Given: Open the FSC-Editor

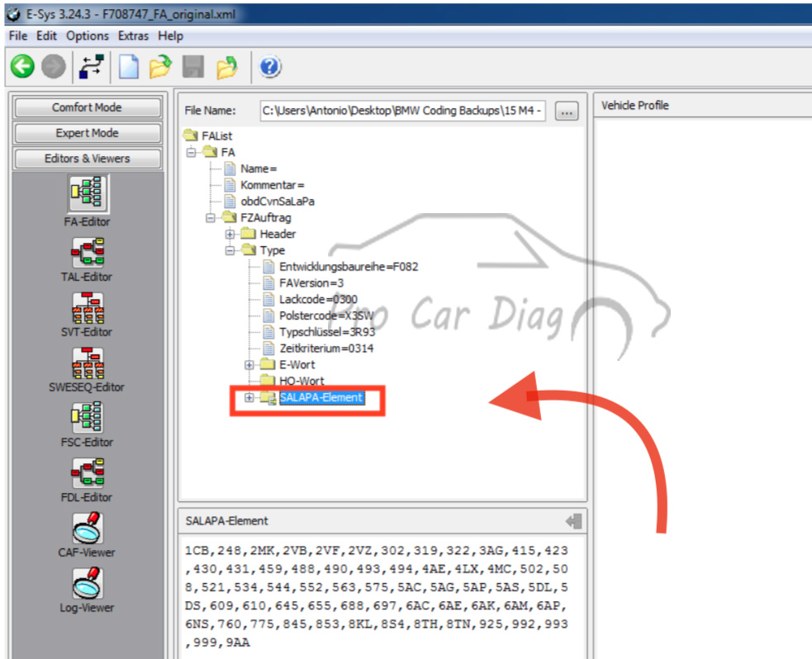Looking at the screenshot, I should 87,418.
